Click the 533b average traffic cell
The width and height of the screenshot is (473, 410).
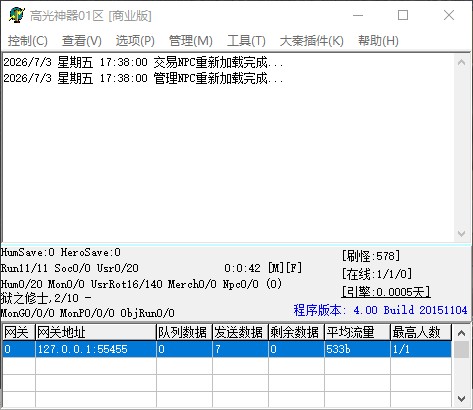(x=358, y=349)
